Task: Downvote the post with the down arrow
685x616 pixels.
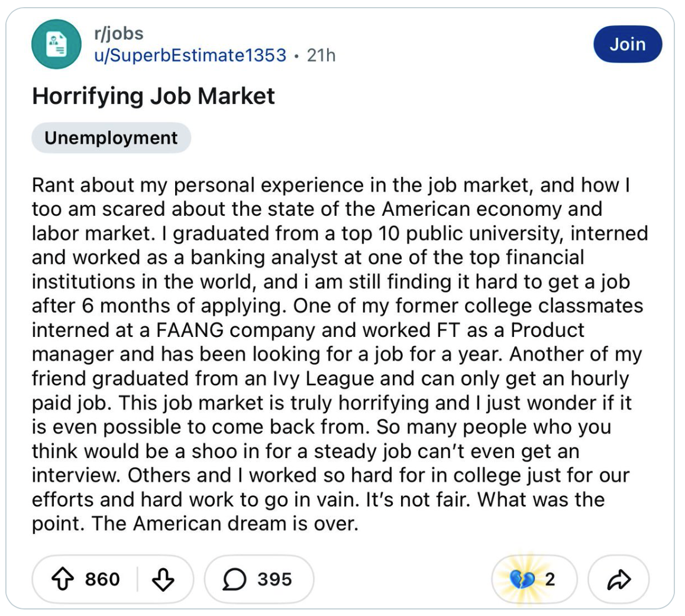Action: [x=163, y=579]
